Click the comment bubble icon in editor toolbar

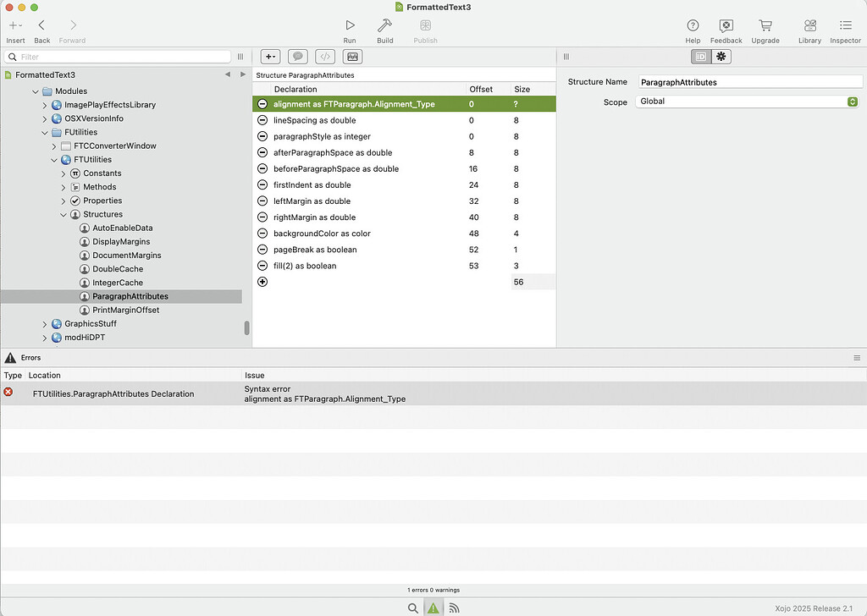297,57
